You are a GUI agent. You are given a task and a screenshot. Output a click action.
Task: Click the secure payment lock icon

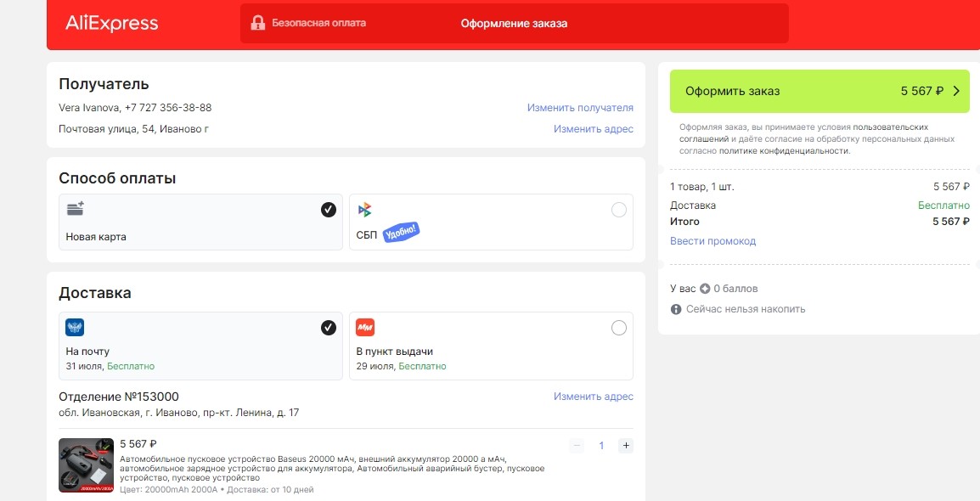[x=257, y=23]
